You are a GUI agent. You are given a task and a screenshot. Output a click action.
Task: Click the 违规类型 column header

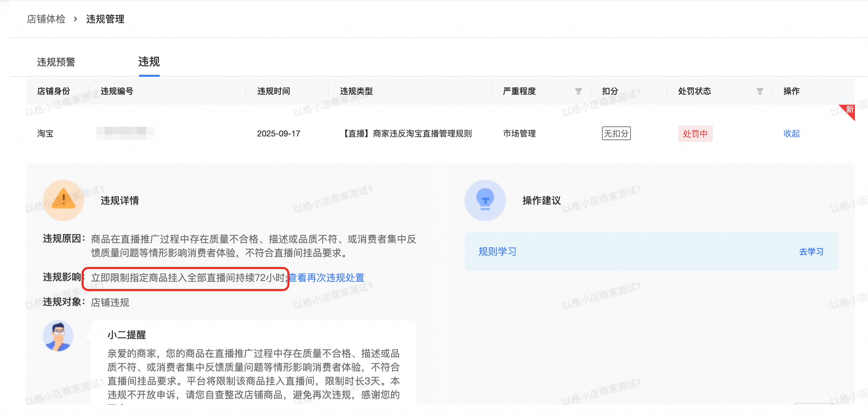[x=356, y=91]
